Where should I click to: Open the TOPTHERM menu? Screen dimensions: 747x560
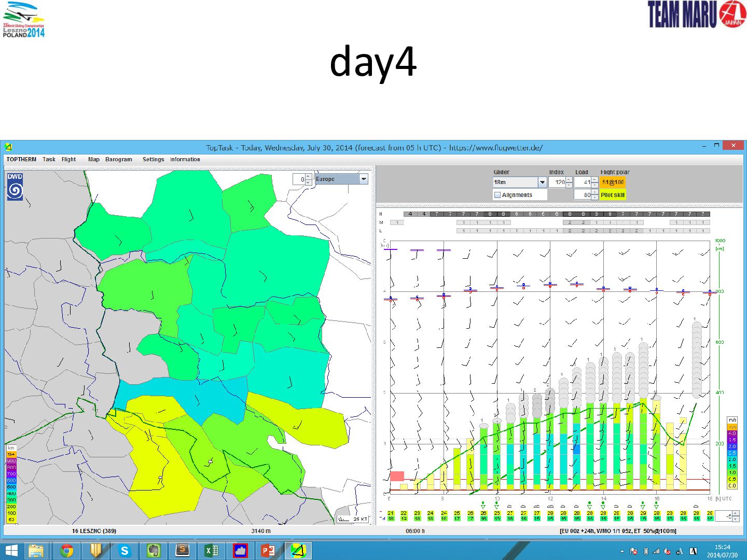point(21,159)
